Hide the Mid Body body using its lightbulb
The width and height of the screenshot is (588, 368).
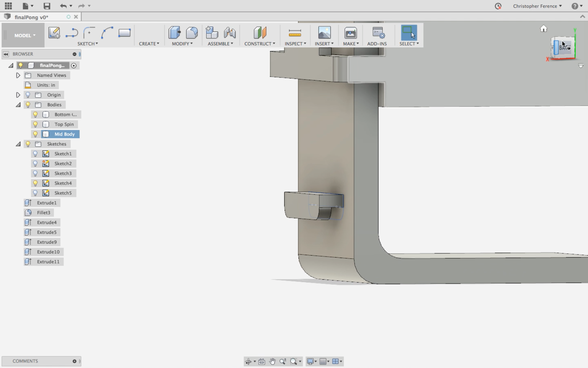pos(35,134)
